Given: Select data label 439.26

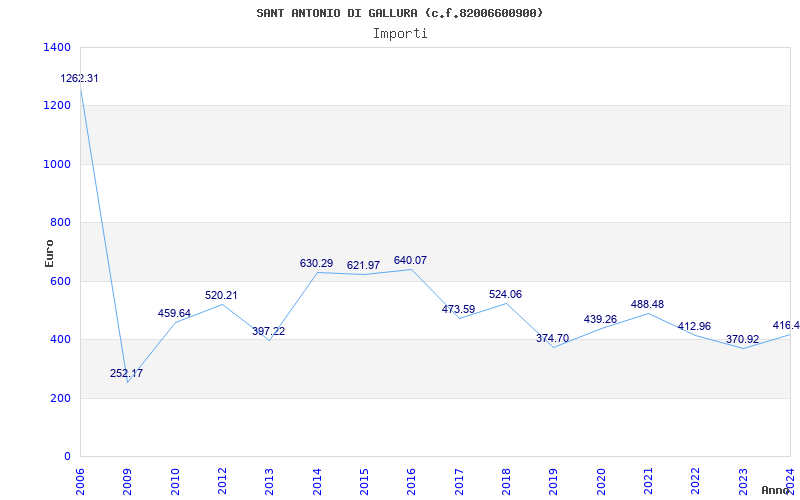Looking at the screenshot, I should 601,319.
